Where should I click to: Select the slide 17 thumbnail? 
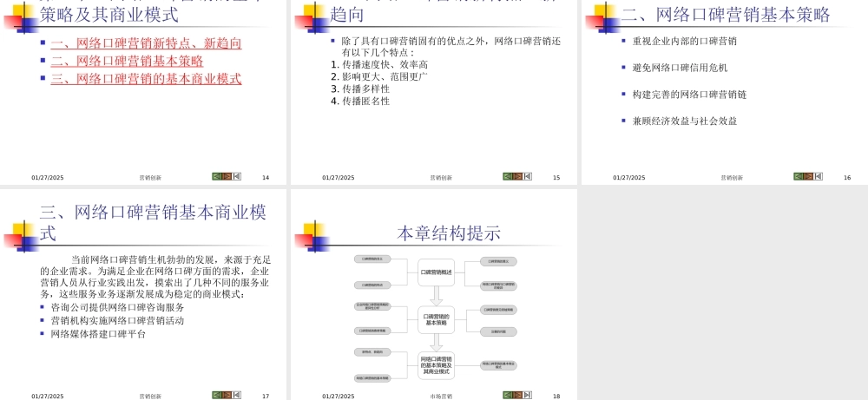[143, 294]
